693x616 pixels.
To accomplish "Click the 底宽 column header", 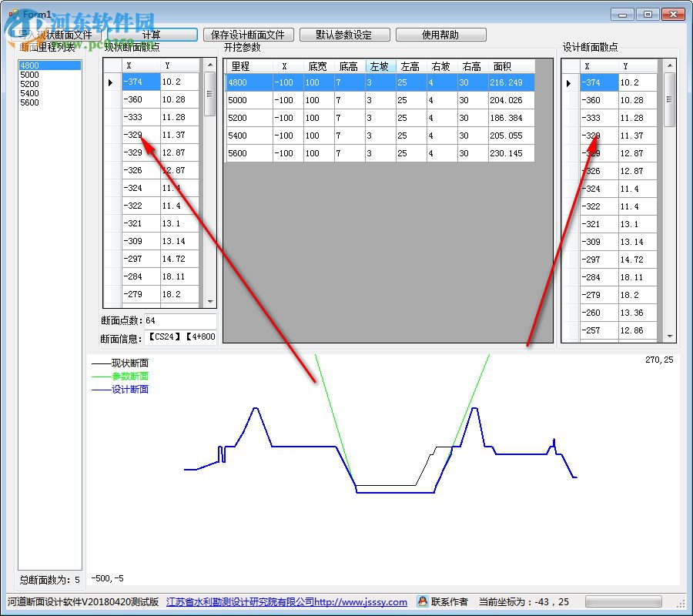I will point(319,66).
